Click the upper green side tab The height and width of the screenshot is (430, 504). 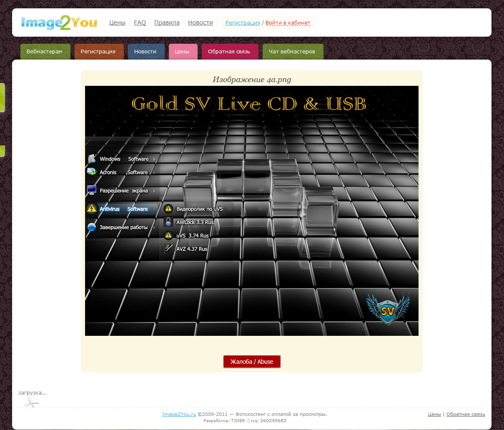click(2, 97)
